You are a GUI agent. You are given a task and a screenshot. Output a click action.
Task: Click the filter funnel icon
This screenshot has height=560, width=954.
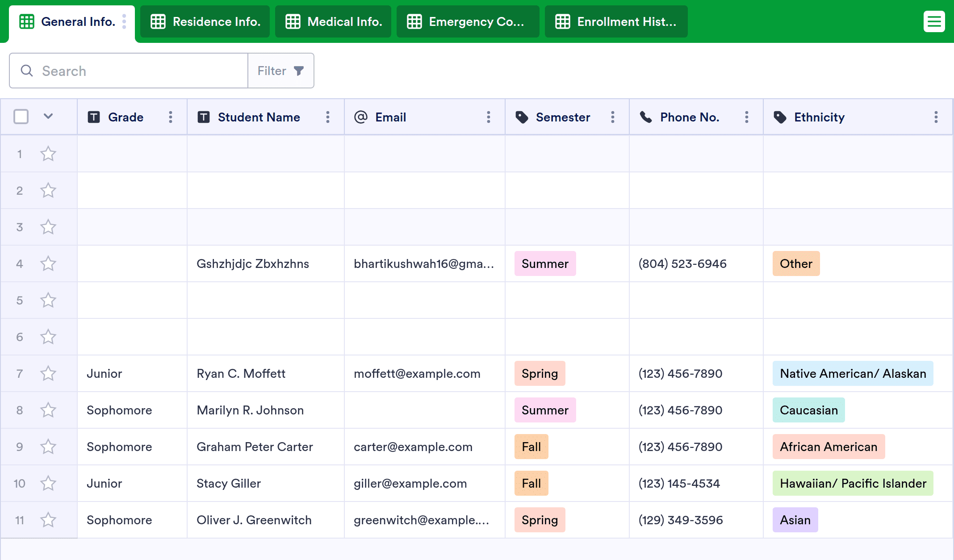[x=299, y=71]
